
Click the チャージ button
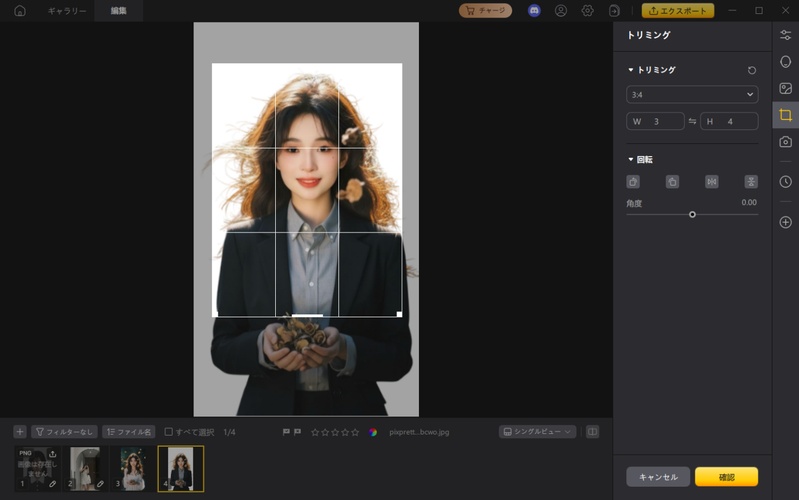coord(485,11)
